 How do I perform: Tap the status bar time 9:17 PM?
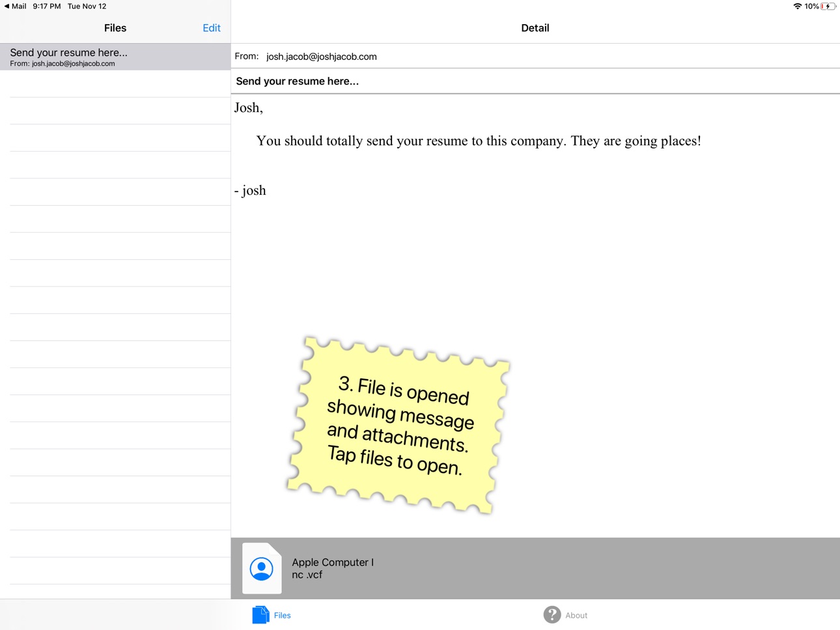(47, 6)
